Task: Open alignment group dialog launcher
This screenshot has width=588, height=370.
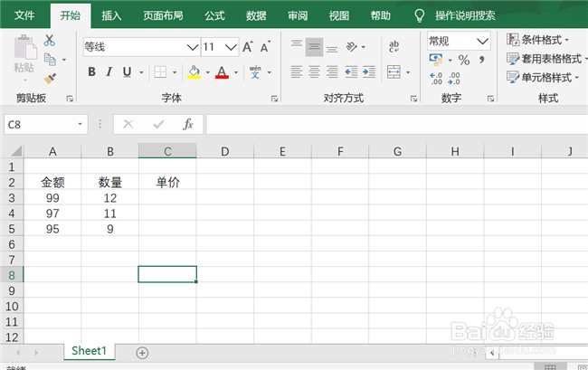Action: pos(413,99)
